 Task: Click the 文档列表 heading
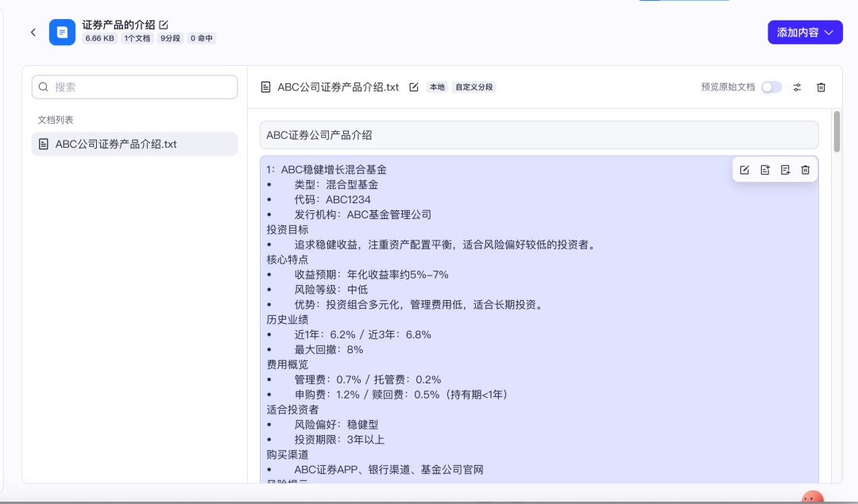tap(56, 120)
